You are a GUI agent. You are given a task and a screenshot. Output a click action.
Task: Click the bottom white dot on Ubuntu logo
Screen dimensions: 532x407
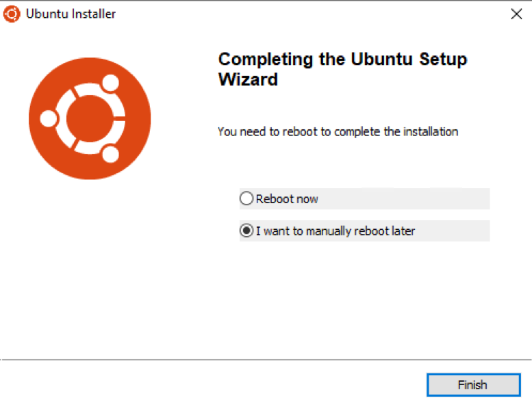click(x=111, y=154)
